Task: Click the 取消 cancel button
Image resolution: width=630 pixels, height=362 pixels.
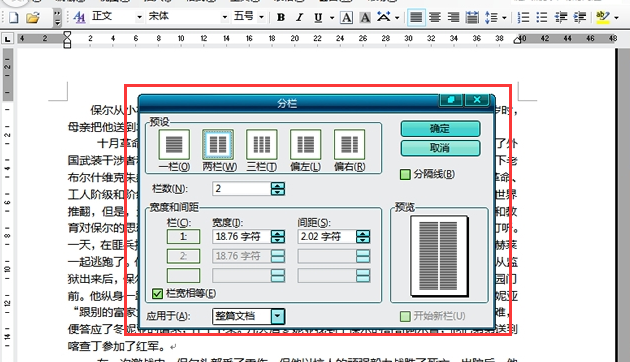Action: 440,148
